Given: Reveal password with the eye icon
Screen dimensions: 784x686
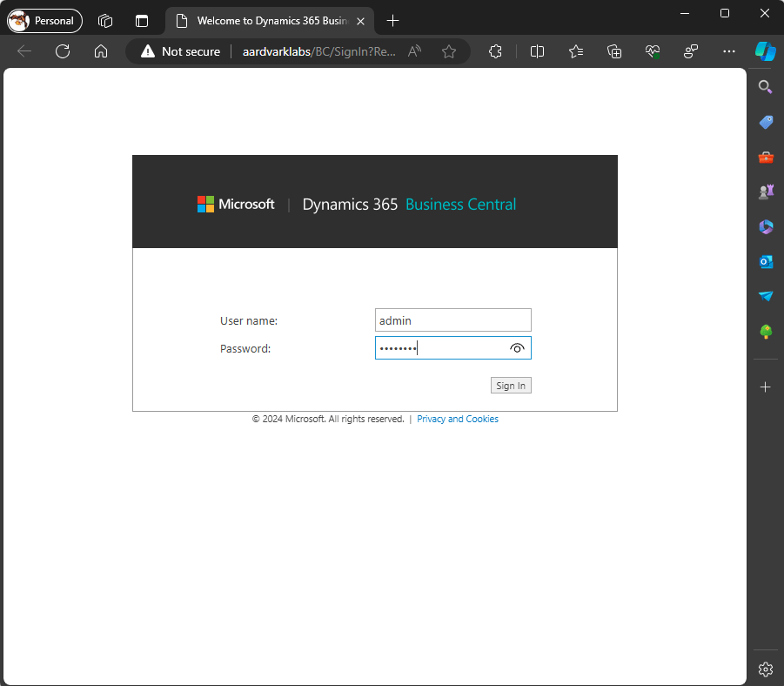Looking at the screenshot, I should pos(517,348).
